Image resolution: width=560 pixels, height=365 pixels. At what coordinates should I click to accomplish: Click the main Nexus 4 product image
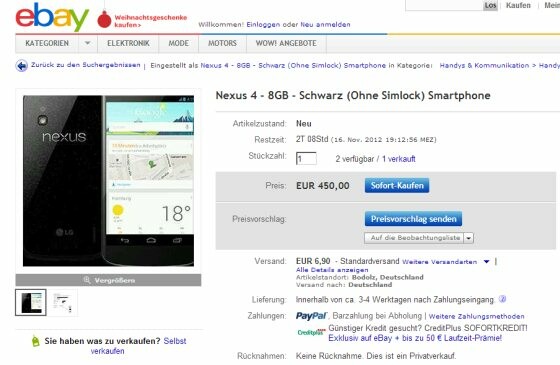tap(108, 181)
